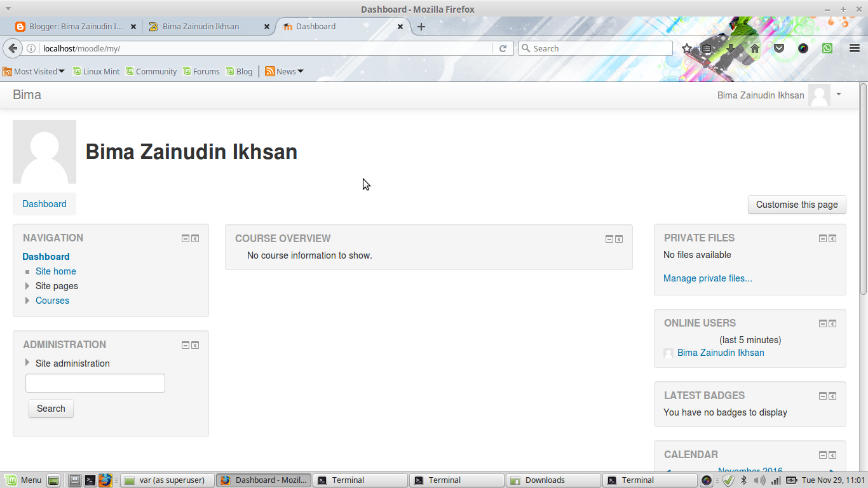Expand the Site pages tree item
Screen dimensions: 868x488
coord(27,286)
